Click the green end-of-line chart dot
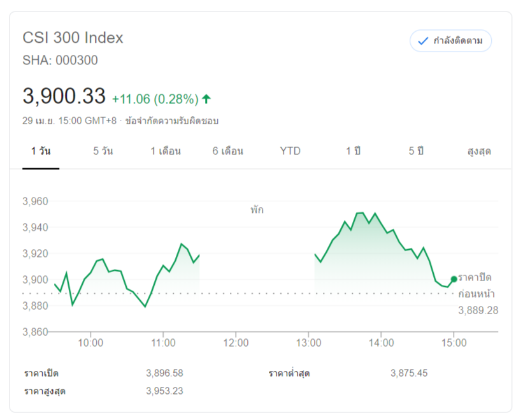523x420 pixels. click(x=454, y=279)
